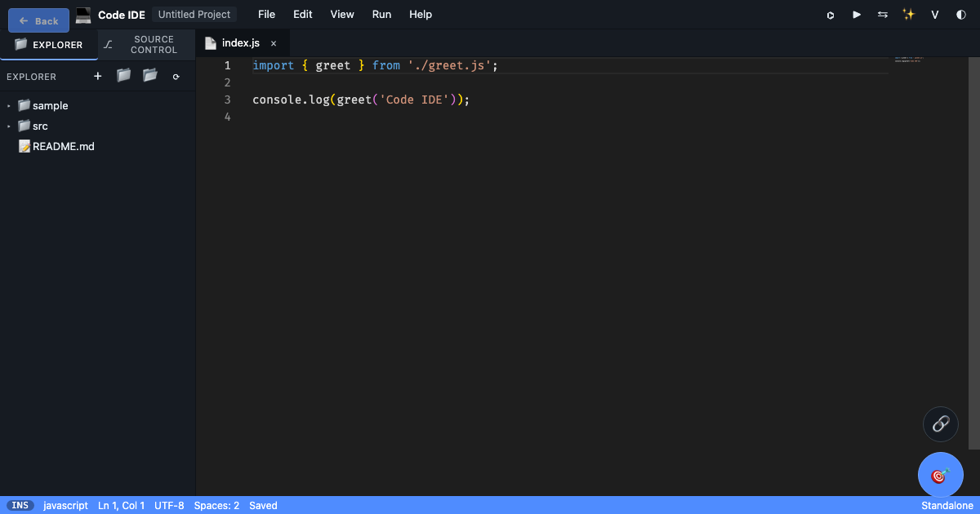This screenshot has width=980, height=514.
Task: Click the README.md file icon
Action: 24,147
